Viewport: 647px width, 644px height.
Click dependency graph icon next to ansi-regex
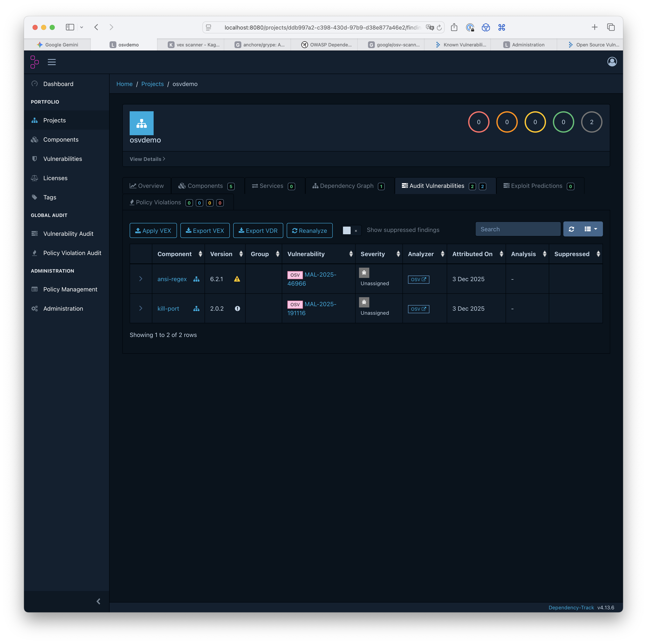196,279
